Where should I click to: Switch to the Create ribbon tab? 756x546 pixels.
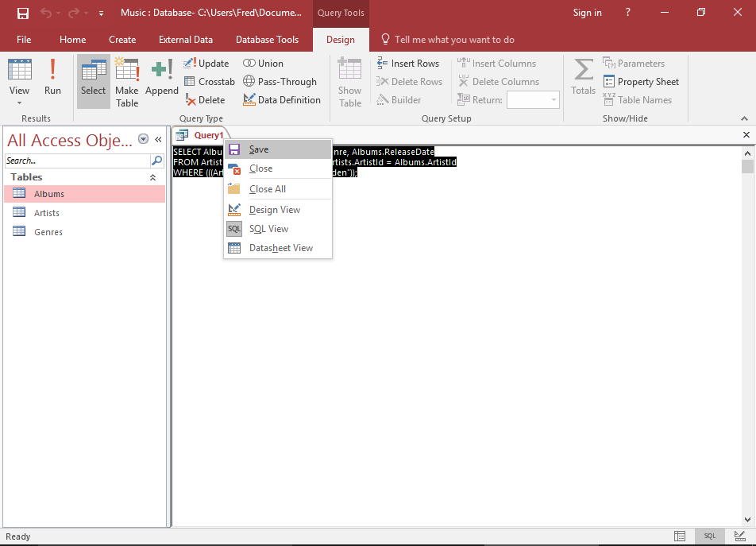(122, 40)
